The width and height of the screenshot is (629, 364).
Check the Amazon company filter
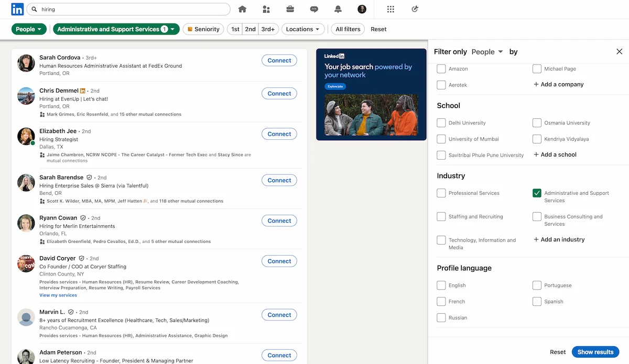(441, 69)
